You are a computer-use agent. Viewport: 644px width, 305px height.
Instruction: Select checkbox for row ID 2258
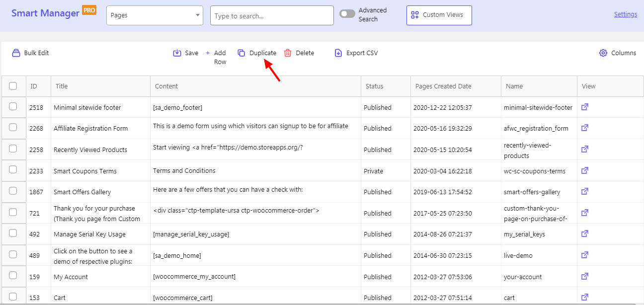coord(13,149)
